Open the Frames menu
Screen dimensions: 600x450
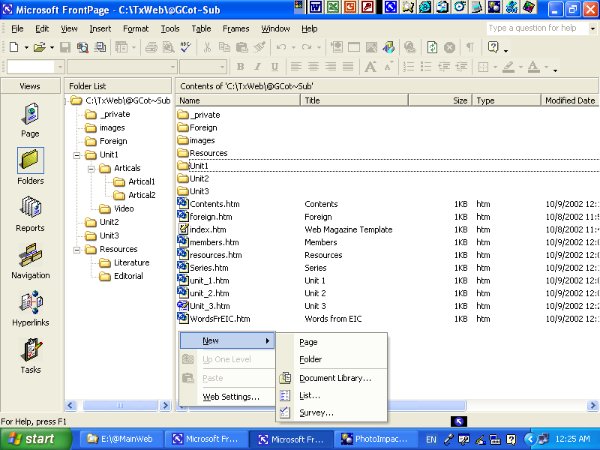pyautogui.click(x=236, y=29)
